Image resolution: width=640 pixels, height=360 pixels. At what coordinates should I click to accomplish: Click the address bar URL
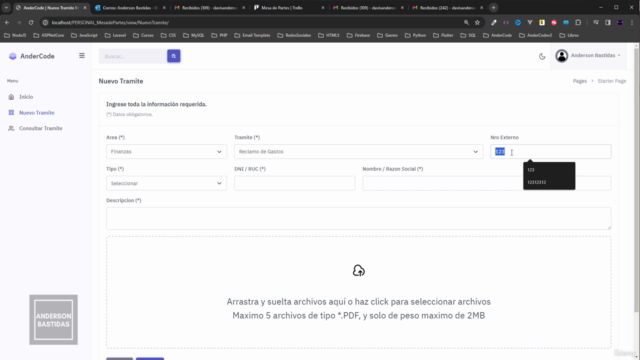click(110, 22)
